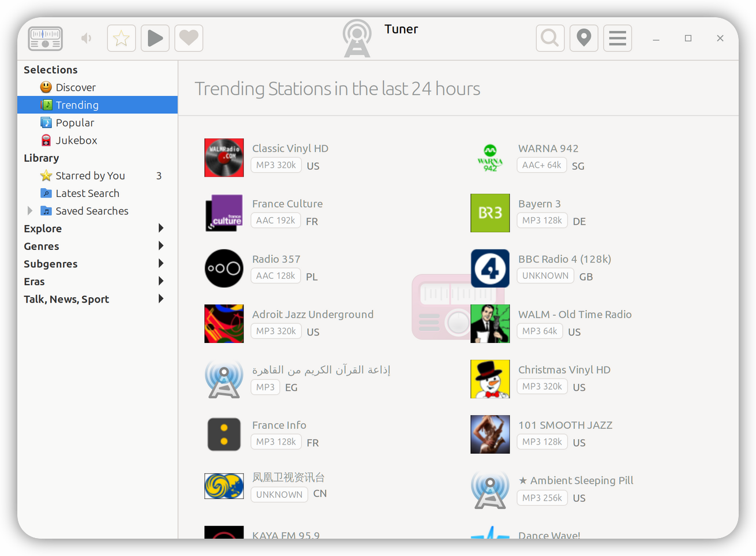This screenshot has height=556, width=756.
Task: Click the WARNA 942 station logo
Action: (490, 158)
